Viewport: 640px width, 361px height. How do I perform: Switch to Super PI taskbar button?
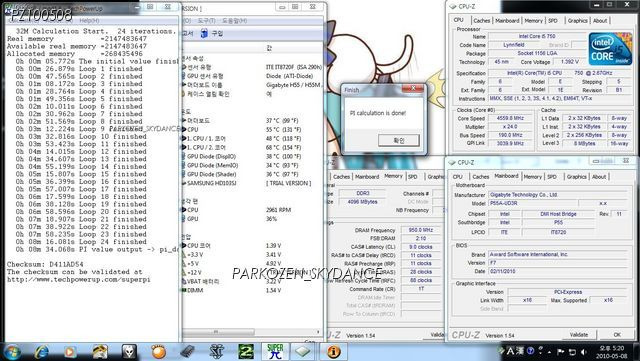tap(276, 352)
